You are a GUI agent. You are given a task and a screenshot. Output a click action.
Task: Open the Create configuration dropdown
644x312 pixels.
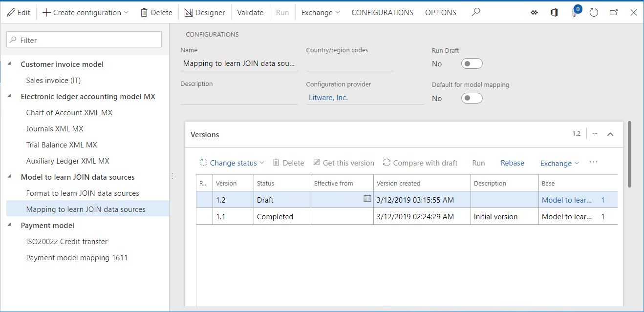point(86,13)
